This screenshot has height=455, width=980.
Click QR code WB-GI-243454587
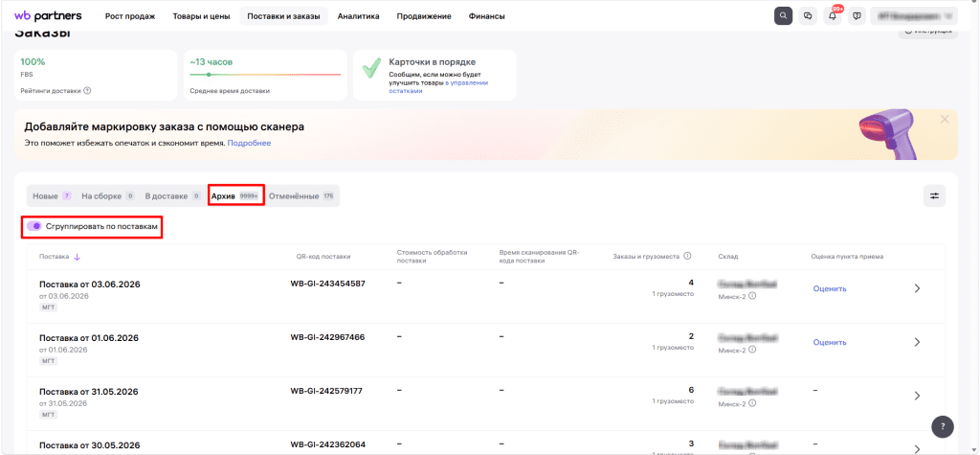click(327, 284)
